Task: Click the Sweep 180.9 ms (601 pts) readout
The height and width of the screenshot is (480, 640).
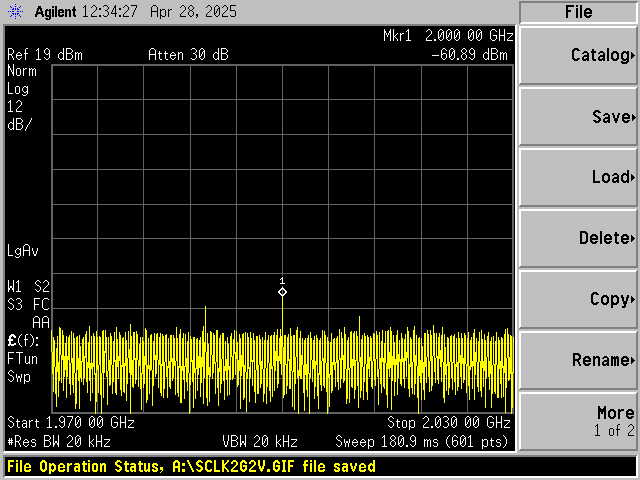Action: coord(422,442)
